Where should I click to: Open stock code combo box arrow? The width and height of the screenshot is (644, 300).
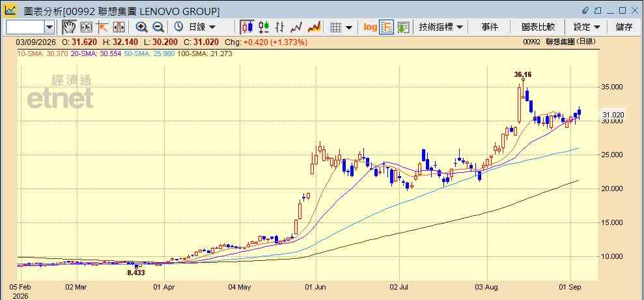49,27
